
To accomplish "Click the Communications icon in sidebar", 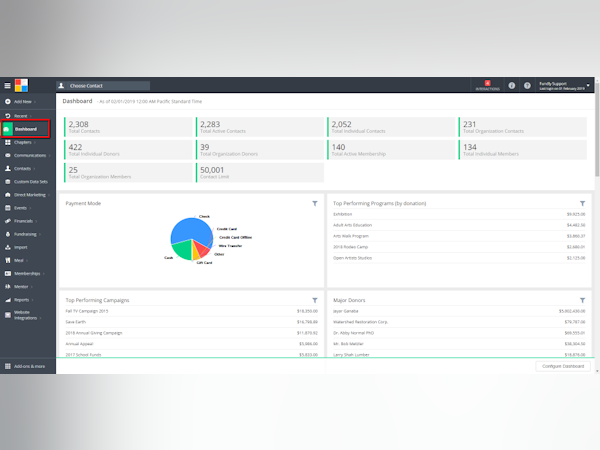I will 8,155.
